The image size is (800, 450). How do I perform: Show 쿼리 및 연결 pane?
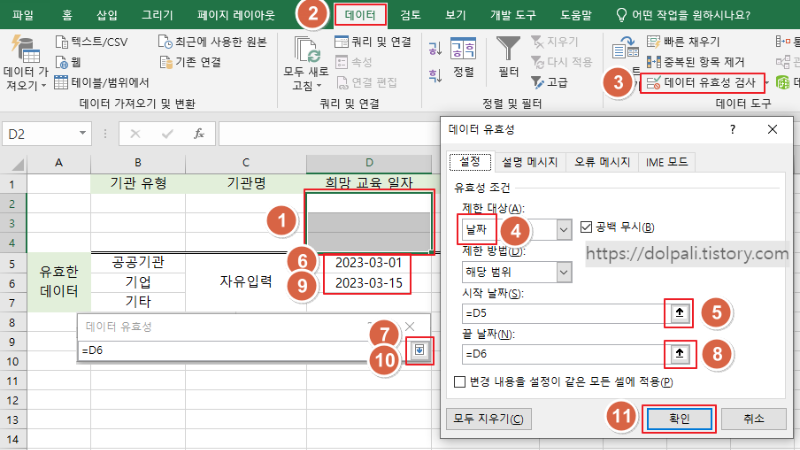(x=373, y=42)
